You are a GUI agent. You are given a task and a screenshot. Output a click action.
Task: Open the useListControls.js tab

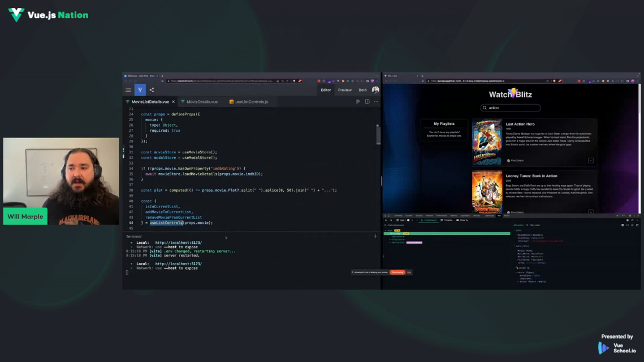point(252,102)
